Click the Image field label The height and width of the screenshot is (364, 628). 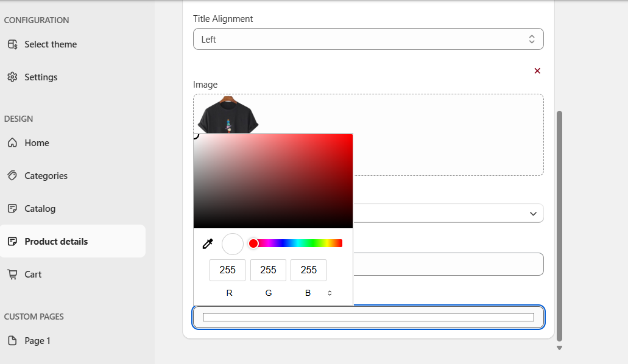tap(205, 85)
